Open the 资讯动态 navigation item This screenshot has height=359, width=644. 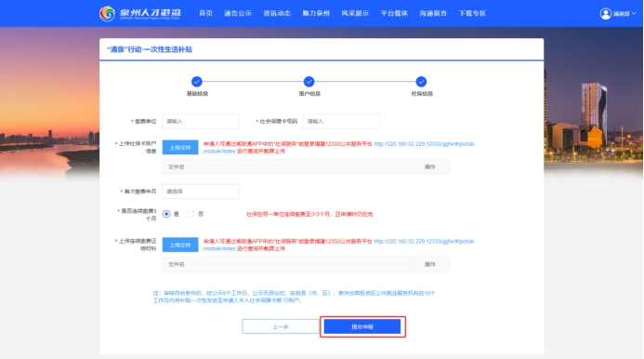pyautogui.click(x=277, y=13)
